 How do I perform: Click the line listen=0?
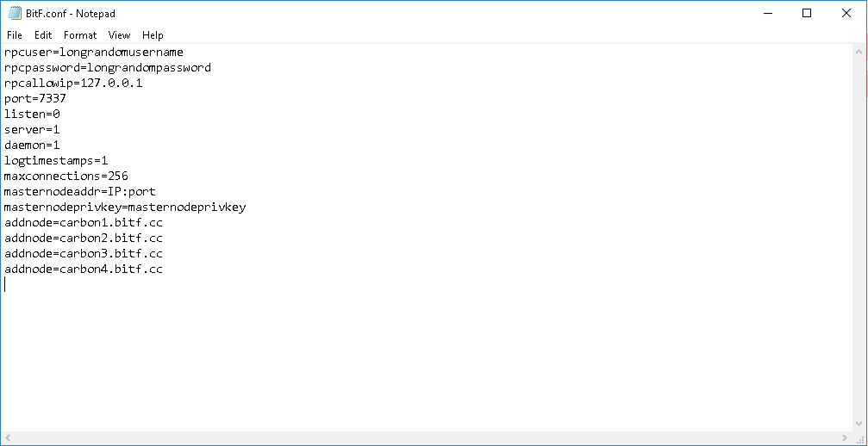(32, 115)
